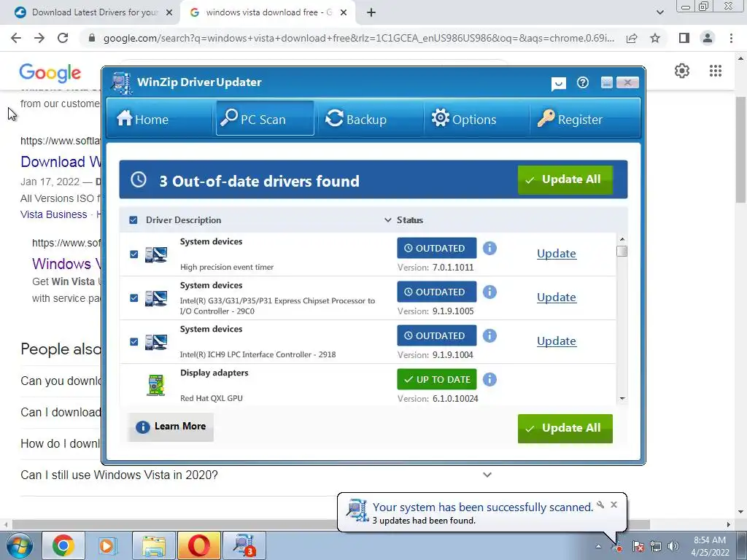Bookmark this page with the star icon

pos(656,38)
